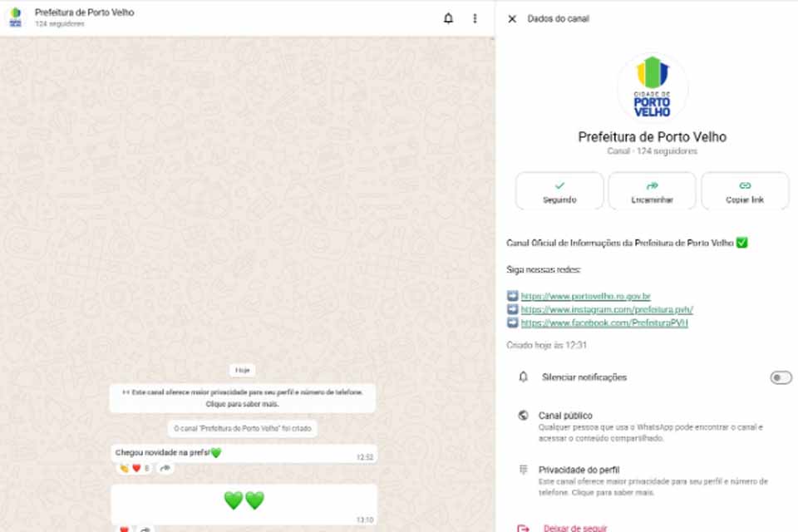Click the exit icon beside Deixar de seguir
The height and width of the screenshot is (532, 798).
[x=522, y=528]
